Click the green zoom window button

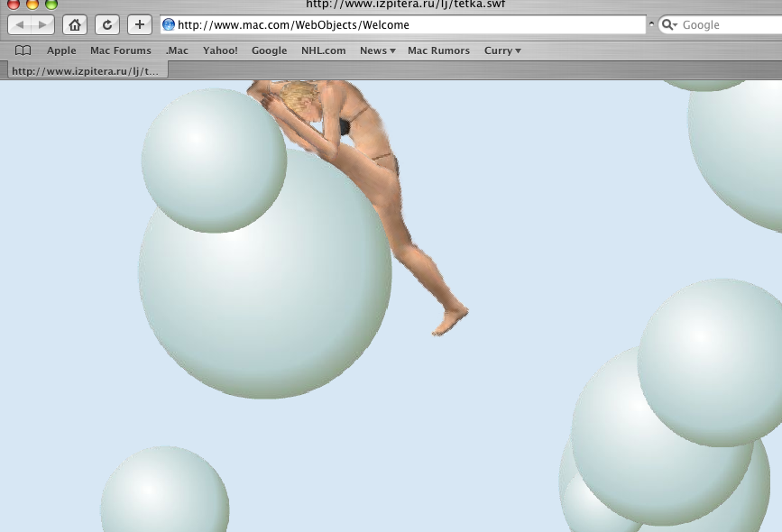click(x=51, y=4)
